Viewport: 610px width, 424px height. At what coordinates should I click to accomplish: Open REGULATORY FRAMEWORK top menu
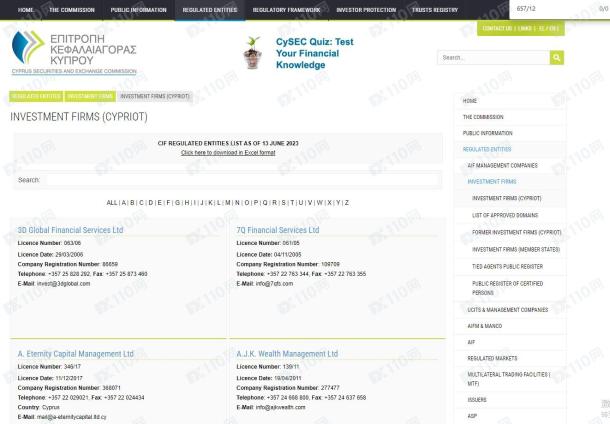pyautogui.click(x=287, y=10)
